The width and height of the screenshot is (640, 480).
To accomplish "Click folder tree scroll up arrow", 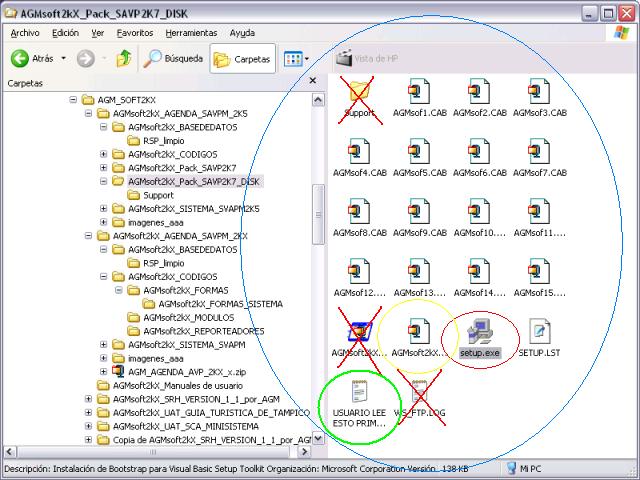I will [x=318, y=100].
